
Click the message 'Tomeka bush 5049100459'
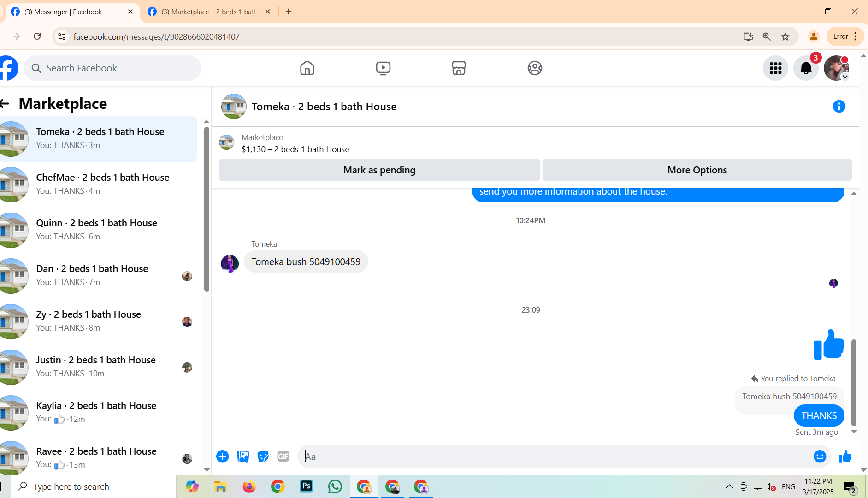(x=306, y=262)
